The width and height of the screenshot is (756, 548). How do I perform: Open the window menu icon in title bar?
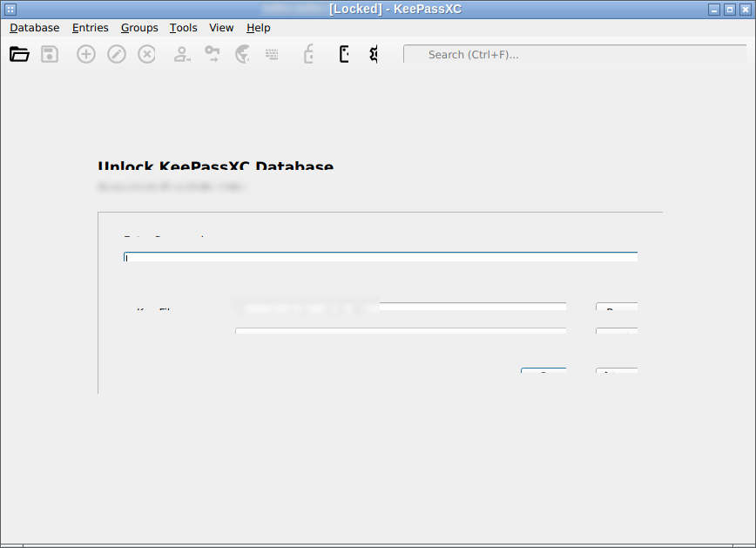tap(10, 10)
